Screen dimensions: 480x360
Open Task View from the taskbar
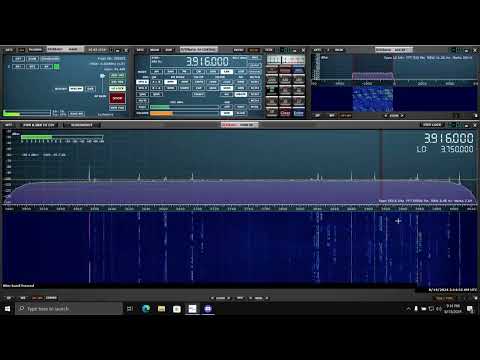130,309
